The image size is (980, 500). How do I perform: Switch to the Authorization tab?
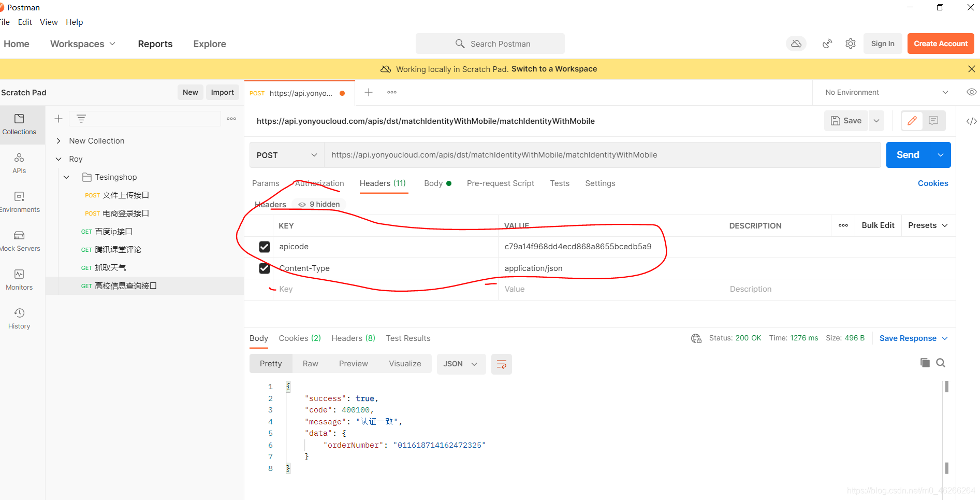click(x=319, y=183)
